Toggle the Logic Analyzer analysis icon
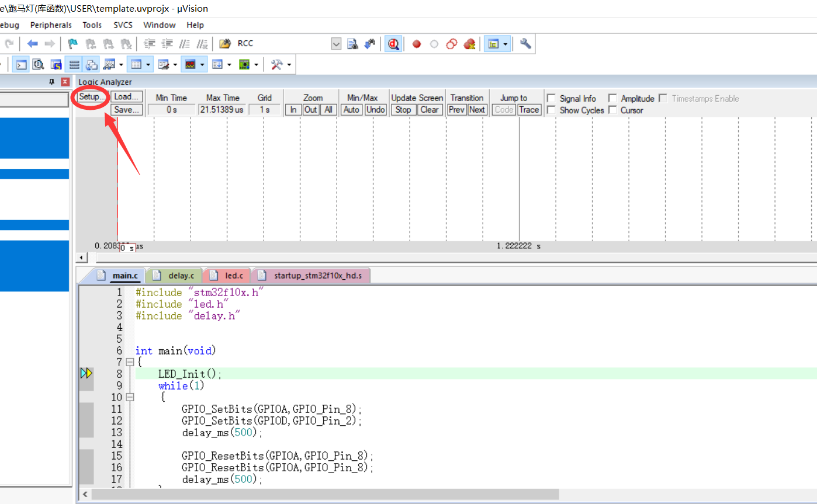This screenshot has width=817, height=504. pos(190,64)
